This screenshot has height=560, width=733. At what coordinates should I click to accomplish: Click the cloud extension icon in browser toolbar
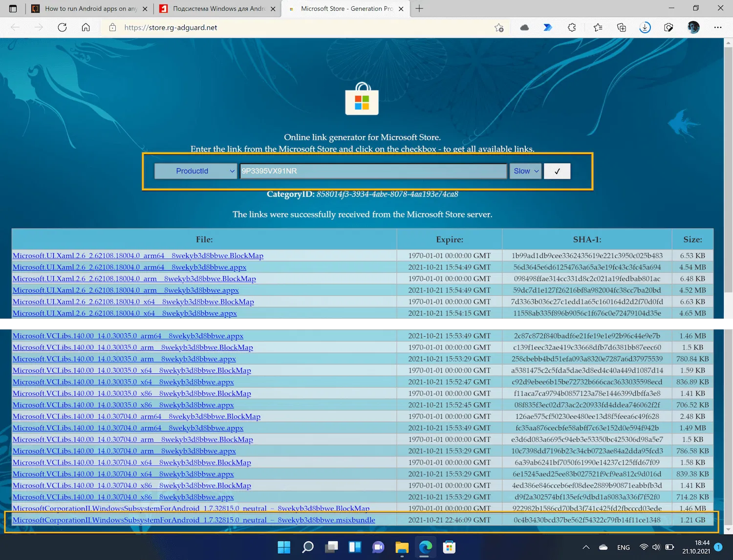tap(524, 28)
